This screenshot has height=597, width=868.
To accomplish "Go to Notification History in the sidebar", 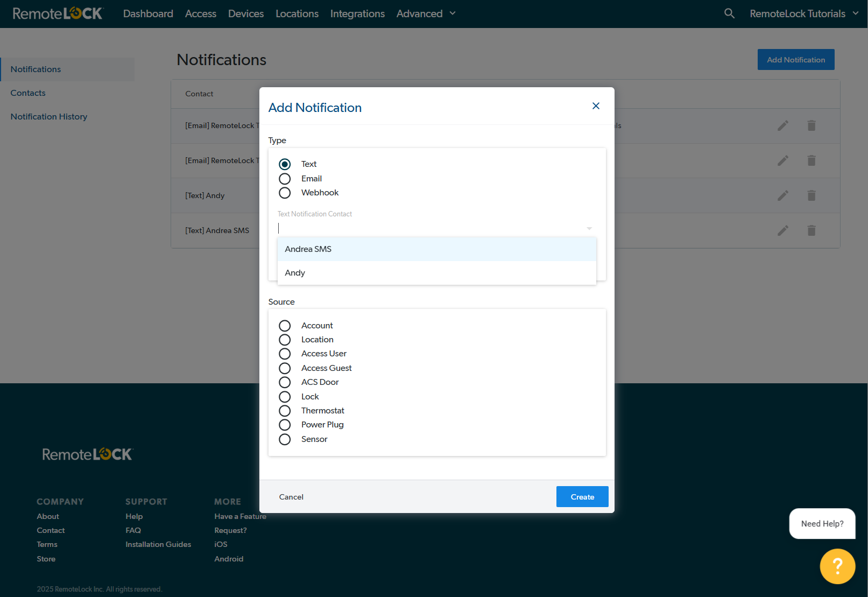I will click(x=49, y=117).
